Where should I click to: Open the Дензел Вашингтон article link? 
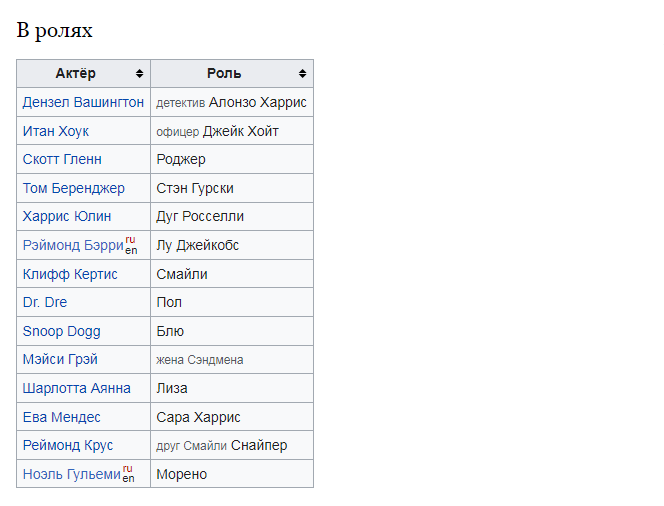(x=83, y=102)
